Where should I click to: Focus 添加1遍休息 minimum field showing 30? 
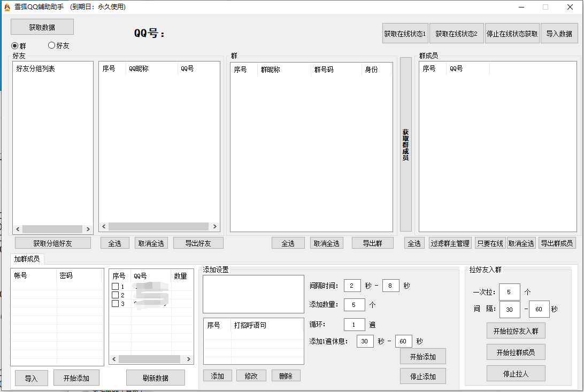point(365,341)
